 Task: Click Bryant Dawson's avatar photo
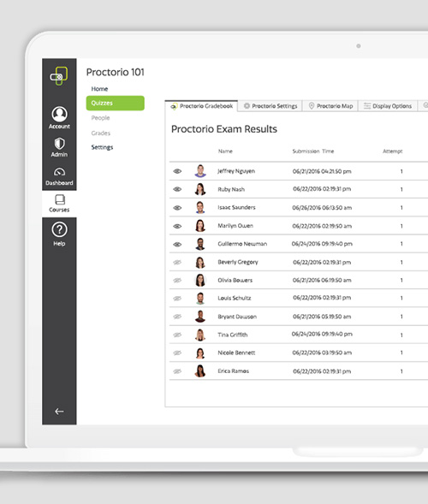200,317
